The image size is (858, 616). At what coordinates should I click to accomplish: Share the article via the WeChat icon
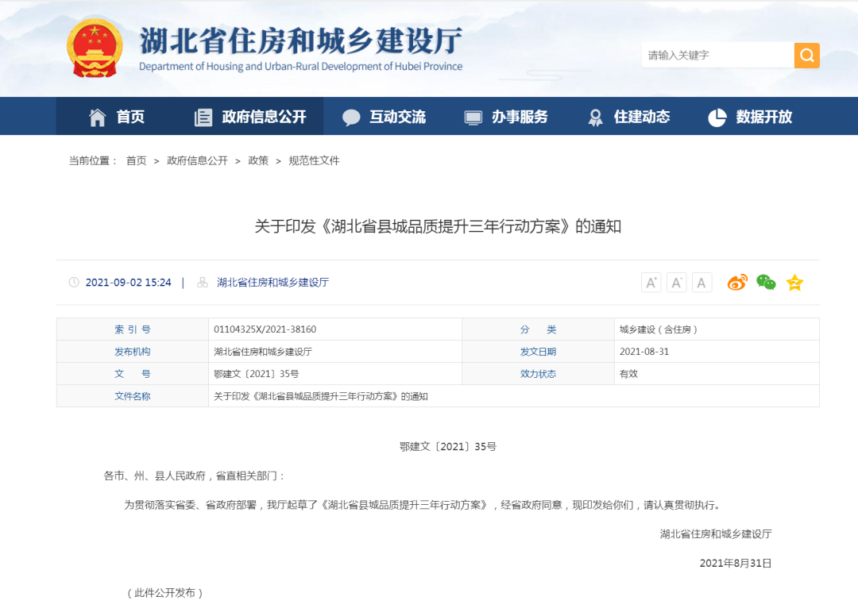pos(765,282)
